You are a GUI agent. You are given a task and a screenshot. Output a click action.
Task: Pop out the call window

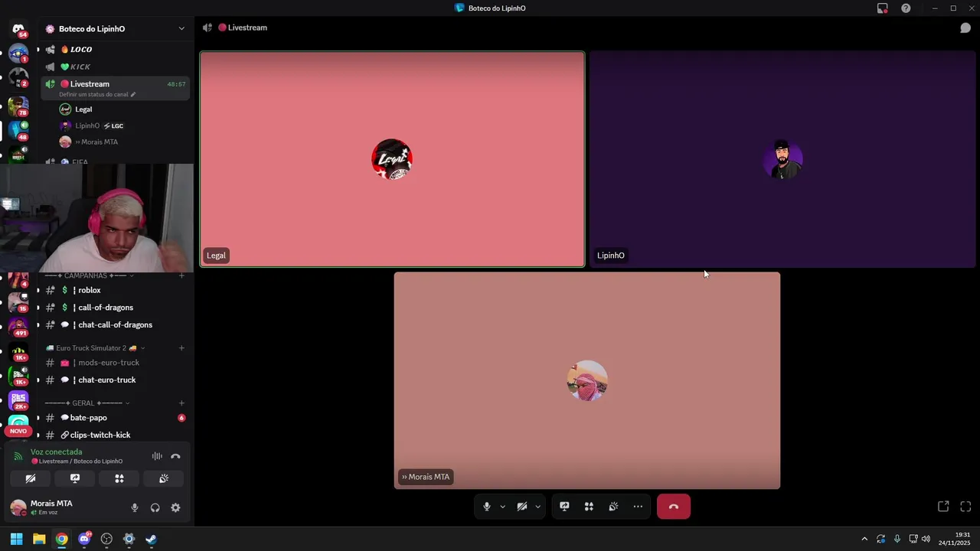click(x=943, y=507)
